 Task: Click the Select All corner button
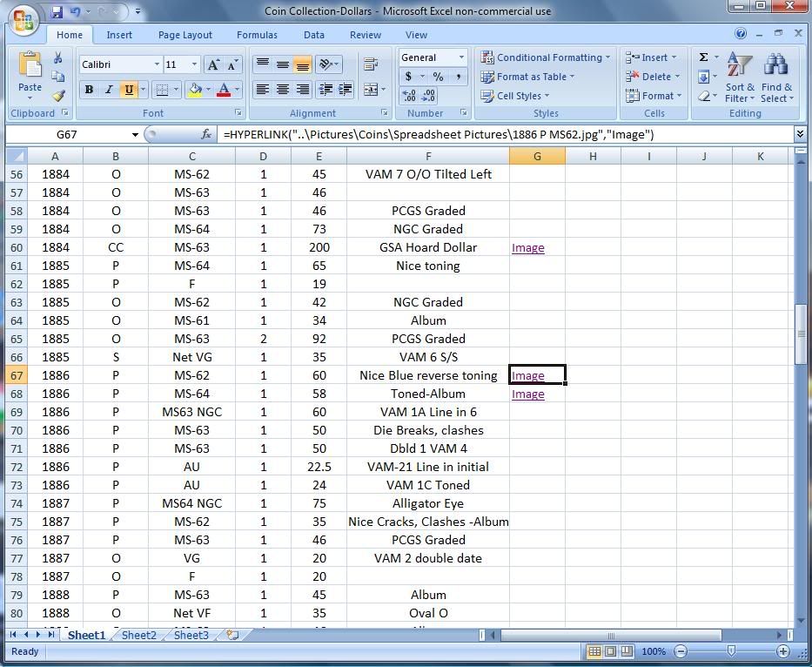click(x=16, y=156)
